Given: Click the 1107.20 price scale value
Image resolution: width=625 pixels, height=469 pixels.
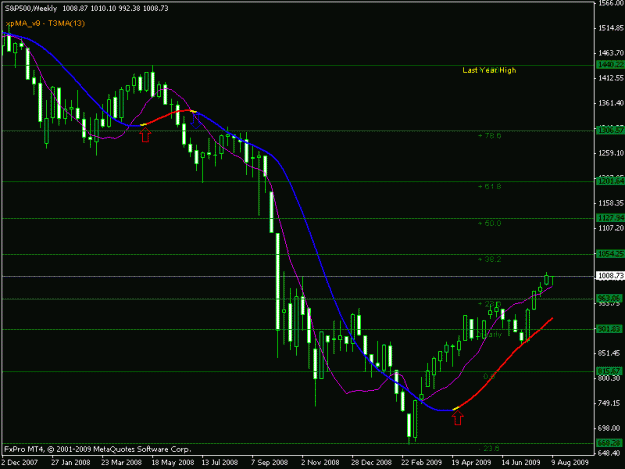Looking at the screenshot, I should (611, 228).
